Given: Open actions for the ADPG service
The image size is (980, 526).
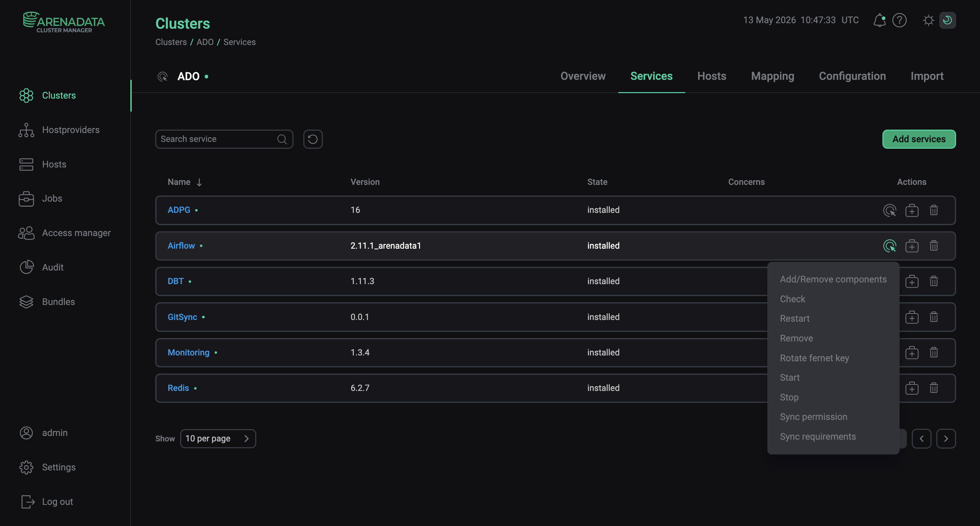Looking at the screenshot, I should 890,210.
